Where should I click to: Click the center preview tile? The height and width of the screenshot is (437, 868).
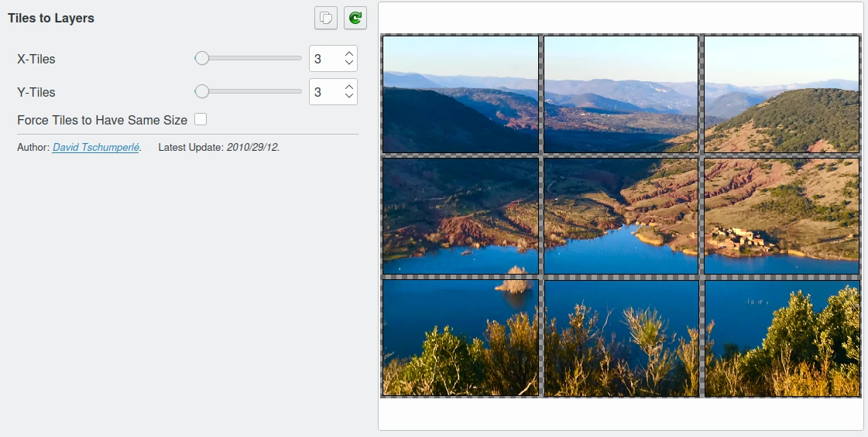(x=621, y=216)
